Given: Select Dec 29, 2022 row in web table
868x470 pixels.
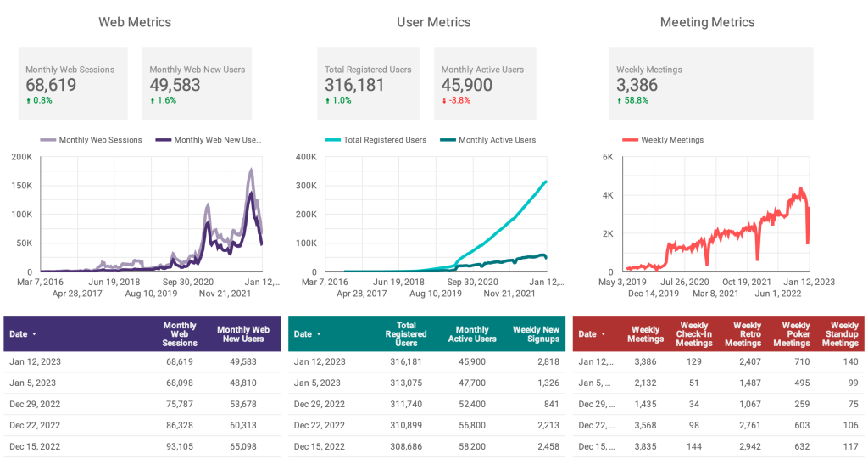Looking at the screenshot, I should click(x=142, y=404).
